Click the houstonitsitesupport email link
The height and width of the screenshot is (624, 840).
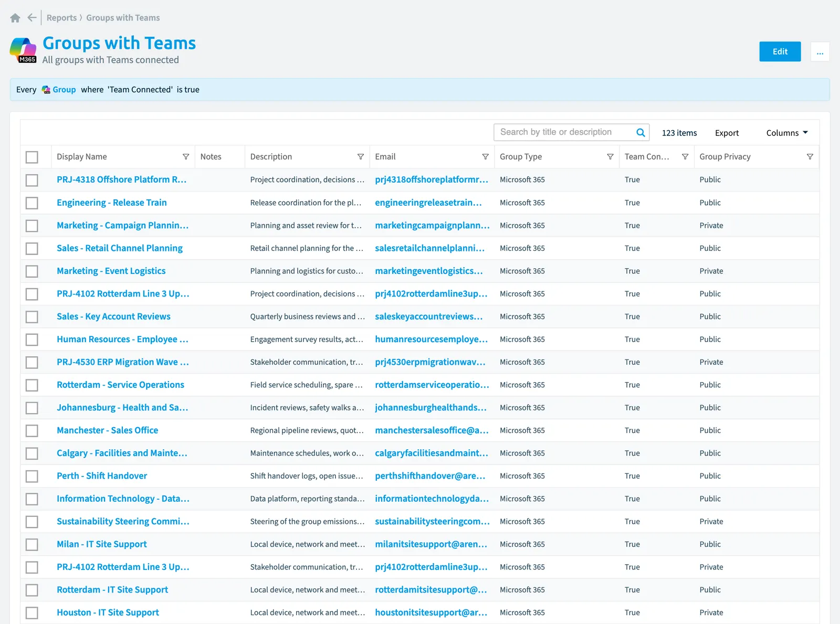click(431, 612)
